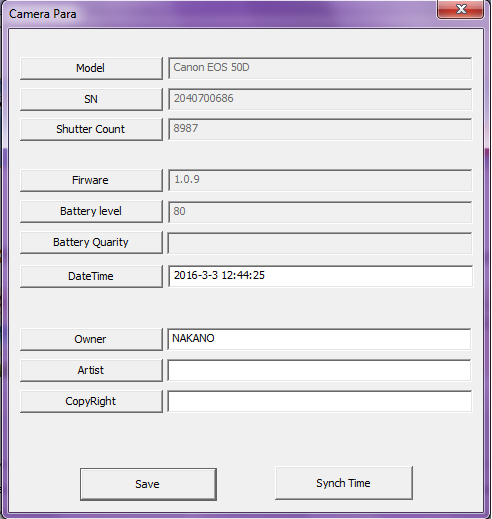This screenshot has width=492, height=519.
Task: Focus the Owner field containing NAKANO
Action: point(320,339)
